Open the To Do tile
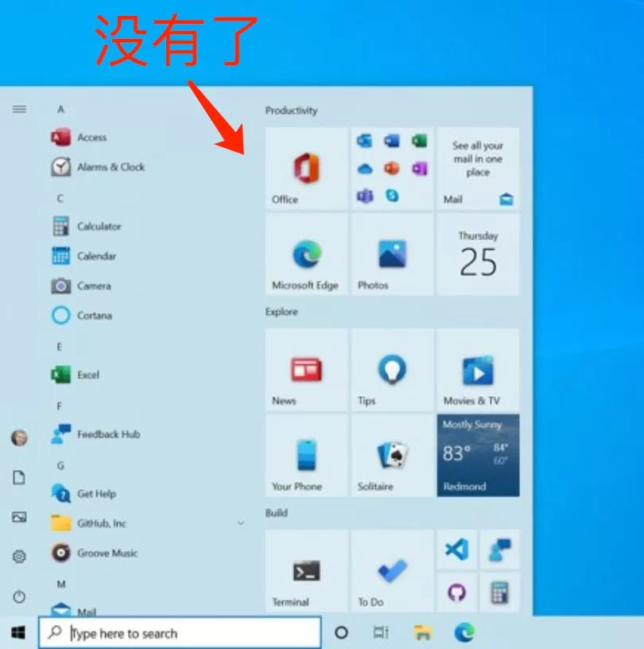 tap(392, 571)
